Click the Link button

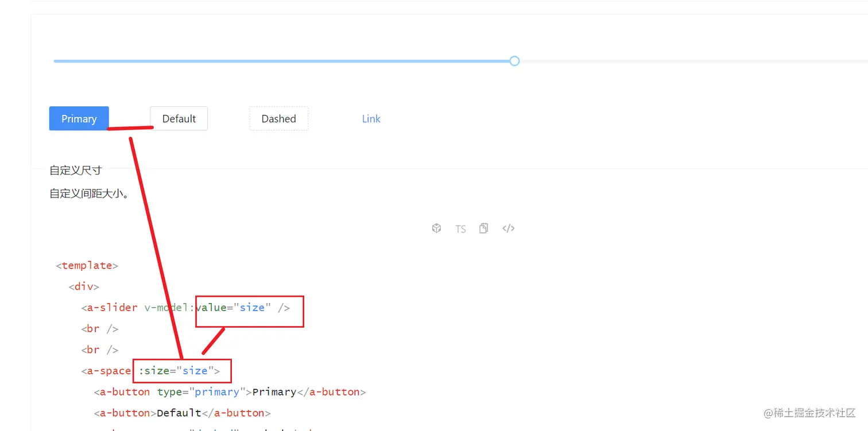coord(371,118)
